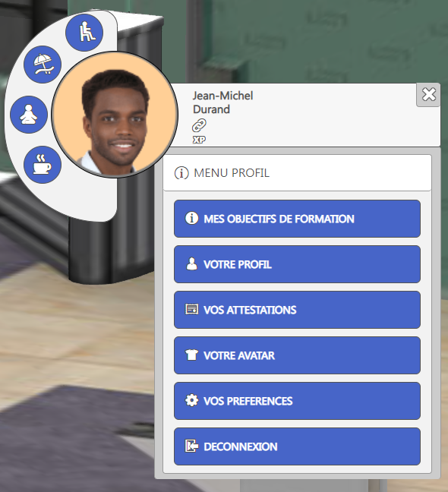The width and height of the screenshot is (448, 492).
Task: Open Vos Preferences settings
Action: pos(297,401)
